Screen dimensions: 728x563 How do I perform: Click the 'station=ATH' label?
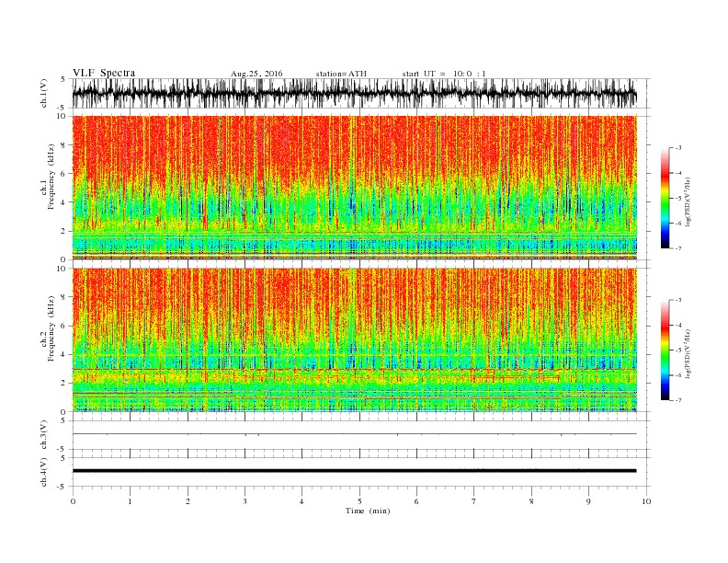point(341,74)
